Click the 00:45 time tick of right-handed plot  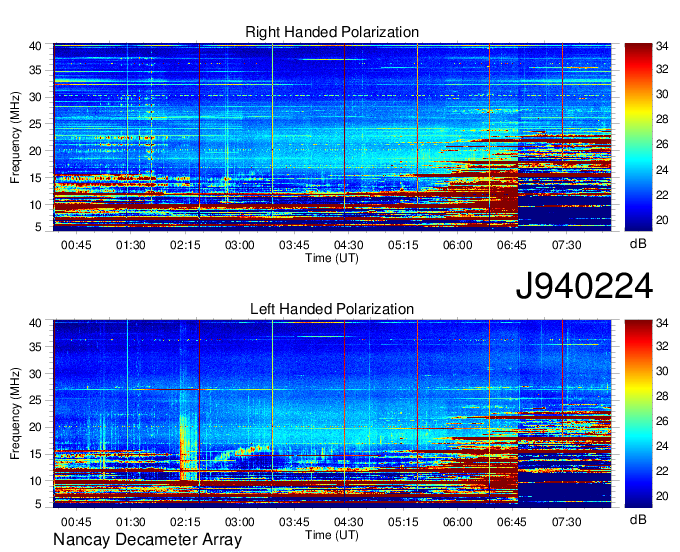(76, 245)
